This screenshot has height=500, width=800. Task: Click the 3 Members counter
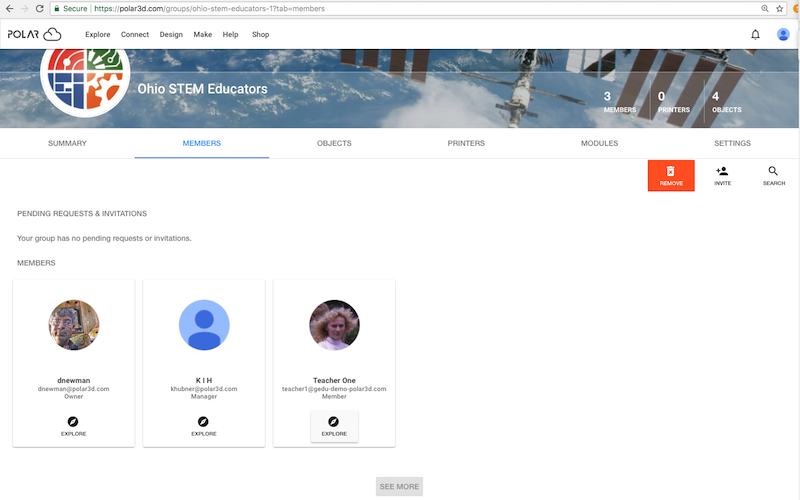coord(619,102)
